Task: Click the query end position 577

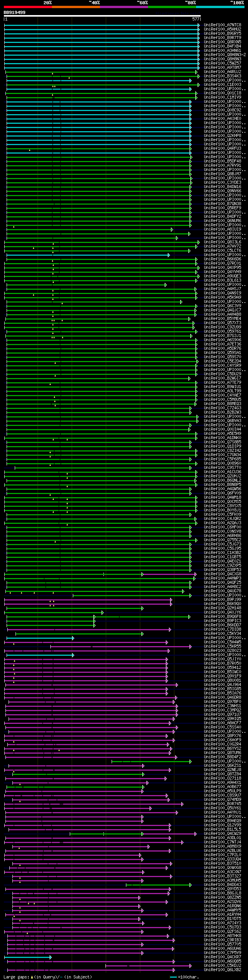Action: tap(196, 19)
